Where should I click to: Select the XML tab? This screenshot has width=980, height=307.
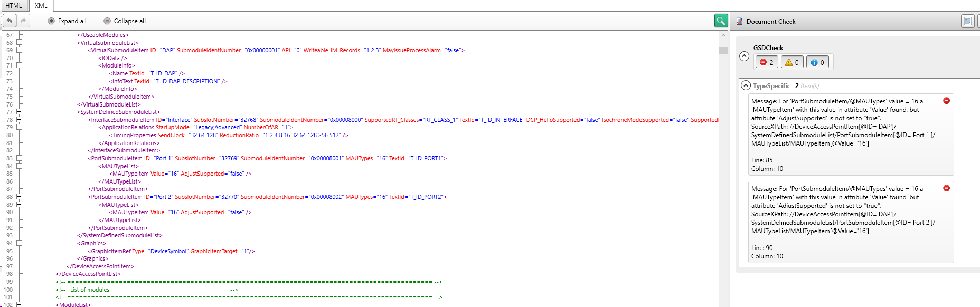coord(41,6)
